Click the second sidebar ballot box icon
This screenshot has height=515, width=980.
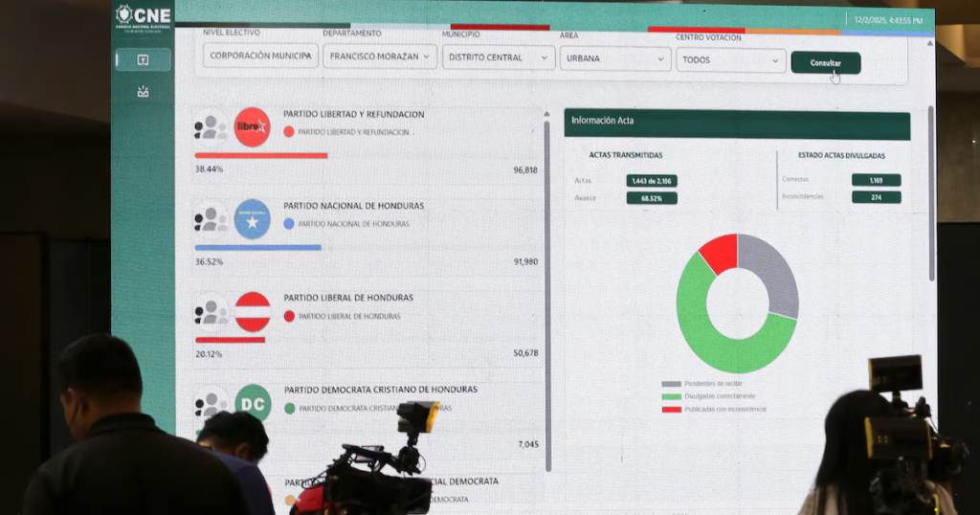143,92
